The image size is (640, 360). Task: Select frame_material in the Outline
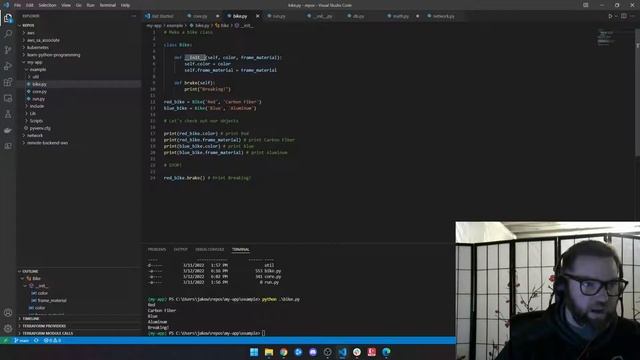click(52, 300)
